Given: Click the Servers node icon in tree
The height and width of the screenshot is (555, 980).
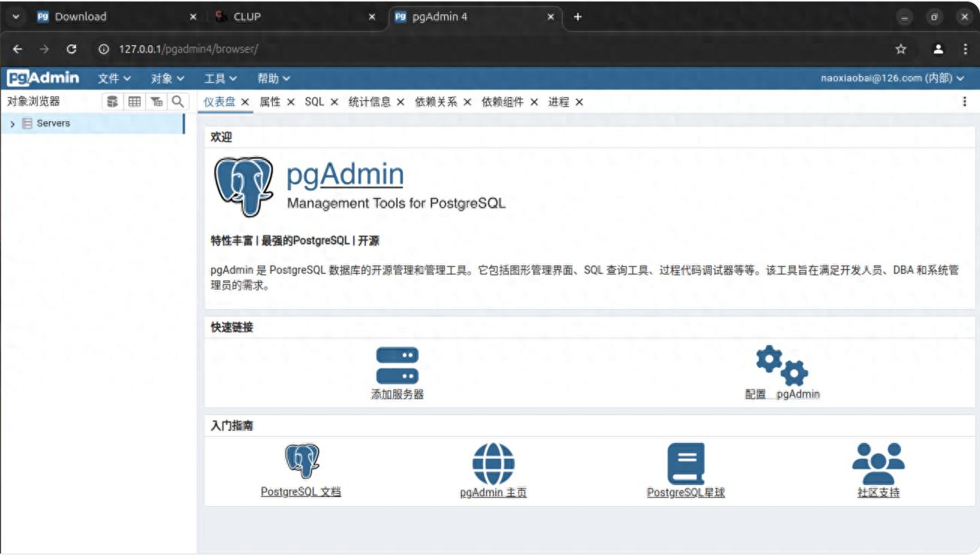Looking at the screenshot, I should coord(27,123).
